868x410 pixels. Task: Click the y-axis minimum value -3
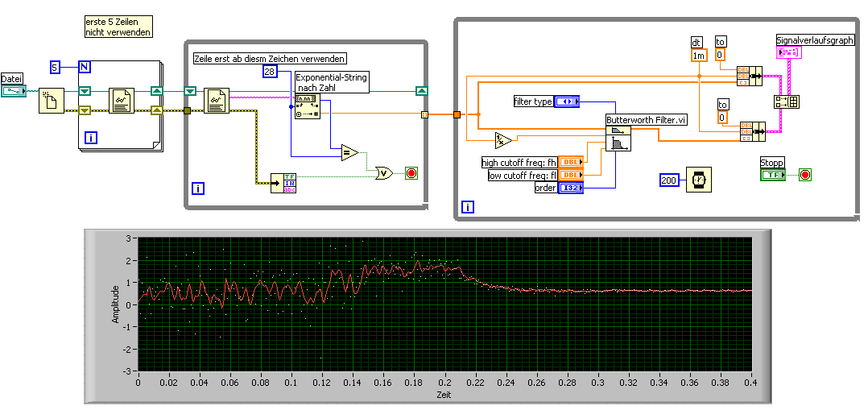tap(126, 371)
